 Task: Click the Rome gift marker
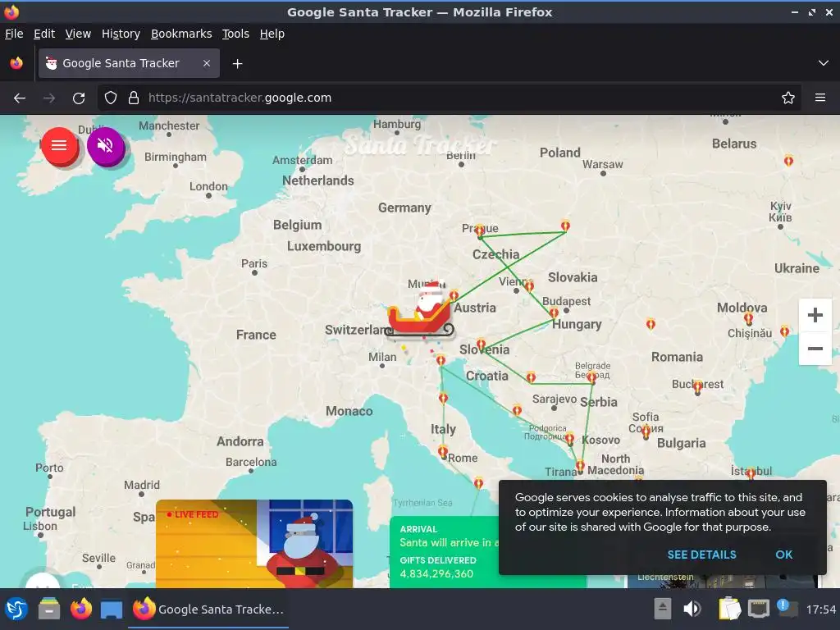(x=443, y=452)
